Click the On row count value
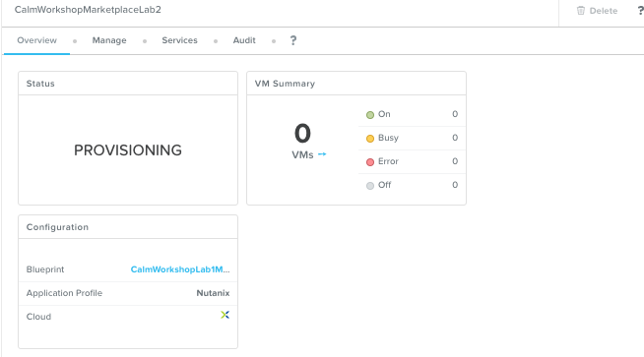644x357 pixels. click(x=455, y=114)
